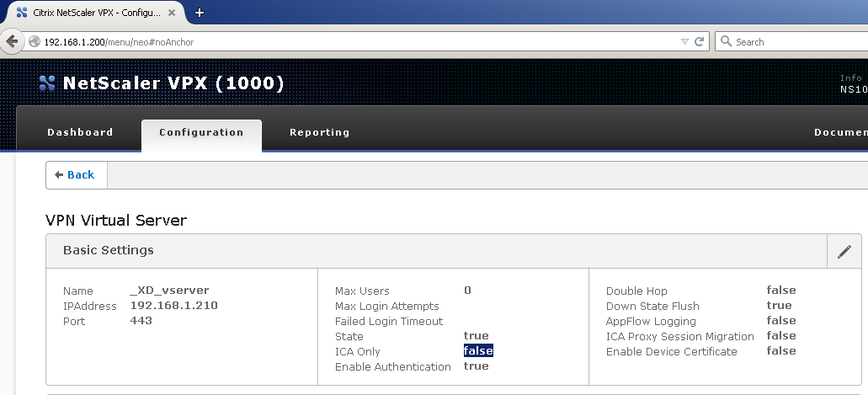Click the ICA Only label
The width and height of the screenshot is (868, 395).
coord(358,352)
